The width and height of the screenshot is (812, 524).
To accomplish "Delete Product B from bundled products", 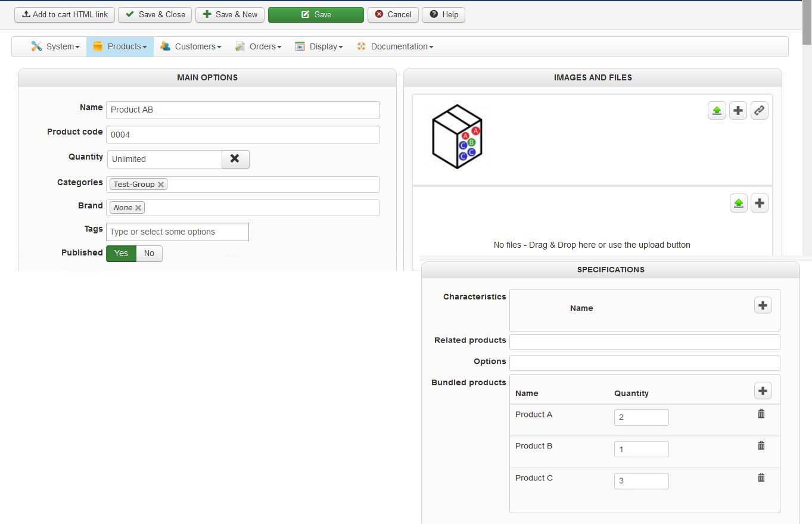I will tap(761, 445).
